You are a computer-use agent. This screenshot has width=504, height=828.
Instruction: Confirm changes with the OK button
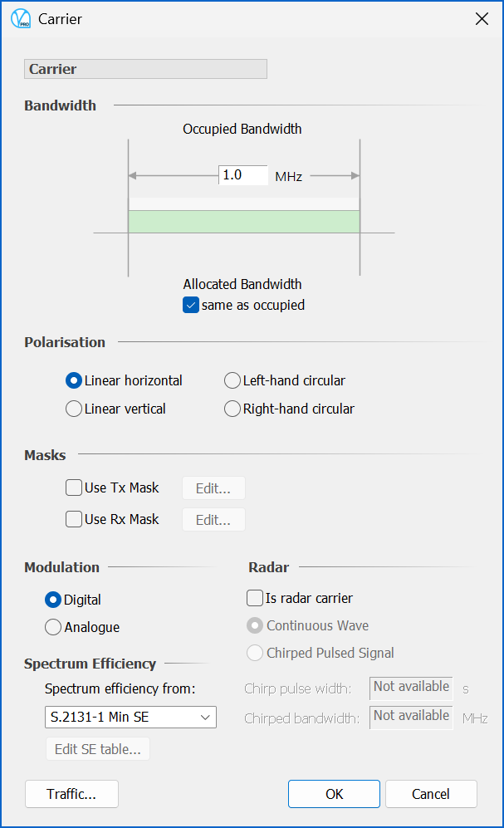click(334, 794)
